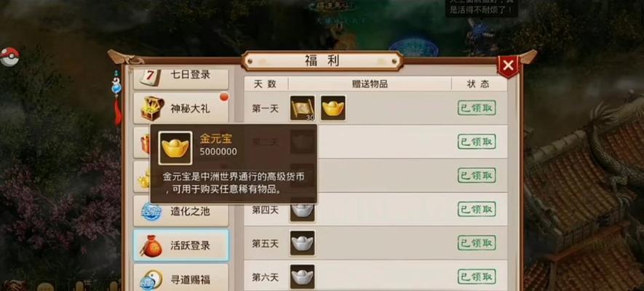Click 已领取 button for 第五天
This screenshot has height=291, width=644.
point(477,242)
